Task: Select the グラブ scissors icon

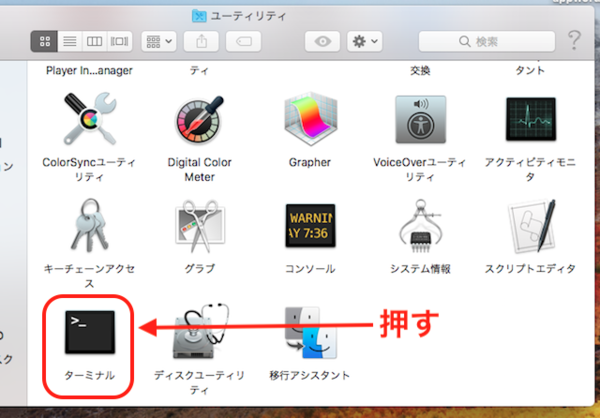Action: tap(200, 226)
